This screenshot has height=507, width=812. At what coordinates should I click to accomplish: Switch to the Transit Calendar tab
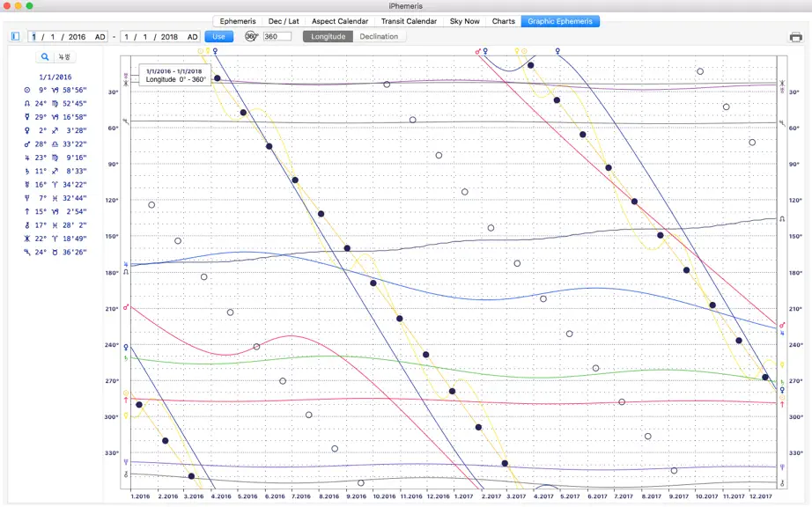410,21
